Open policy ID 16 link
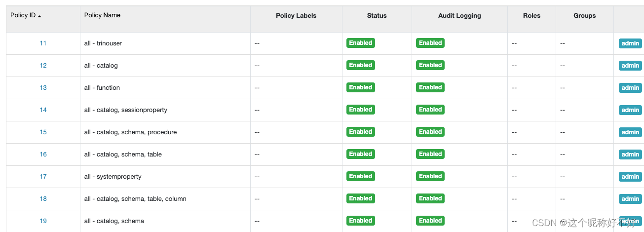This screenshot has height=232, width=644. point(43,154)
